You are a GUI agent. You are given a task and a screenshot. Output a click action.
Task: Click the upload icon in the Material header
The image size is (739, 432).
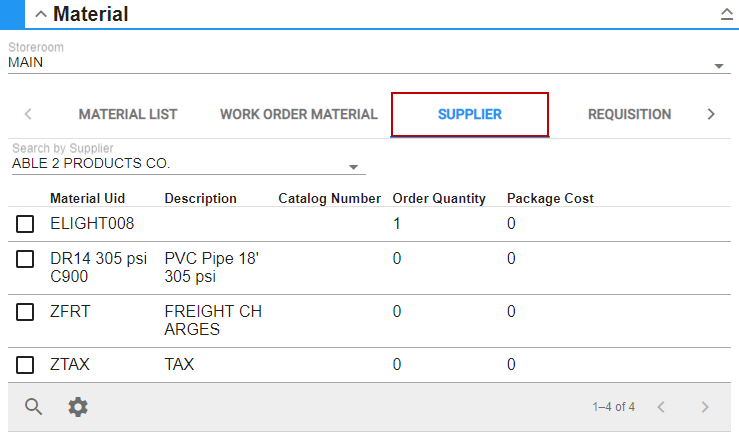point(726,14)
